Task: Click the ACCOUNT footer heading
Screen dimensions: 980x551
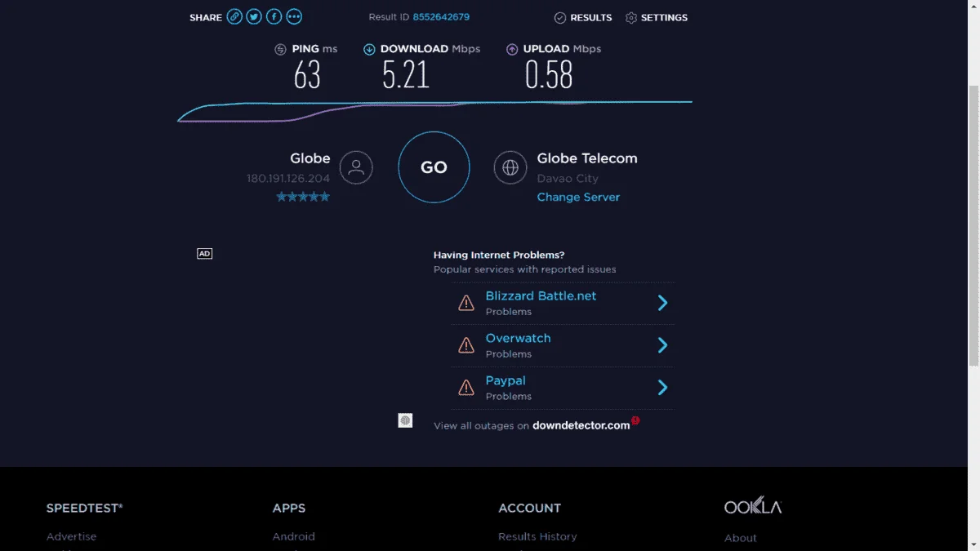Action: click(x=530, y=508)
